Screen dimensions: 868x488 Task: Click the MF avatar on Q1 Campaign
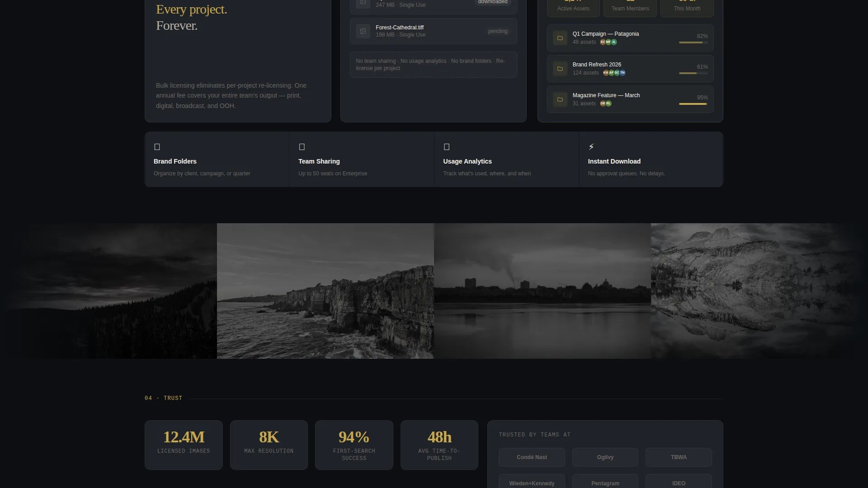coord(608,42)
